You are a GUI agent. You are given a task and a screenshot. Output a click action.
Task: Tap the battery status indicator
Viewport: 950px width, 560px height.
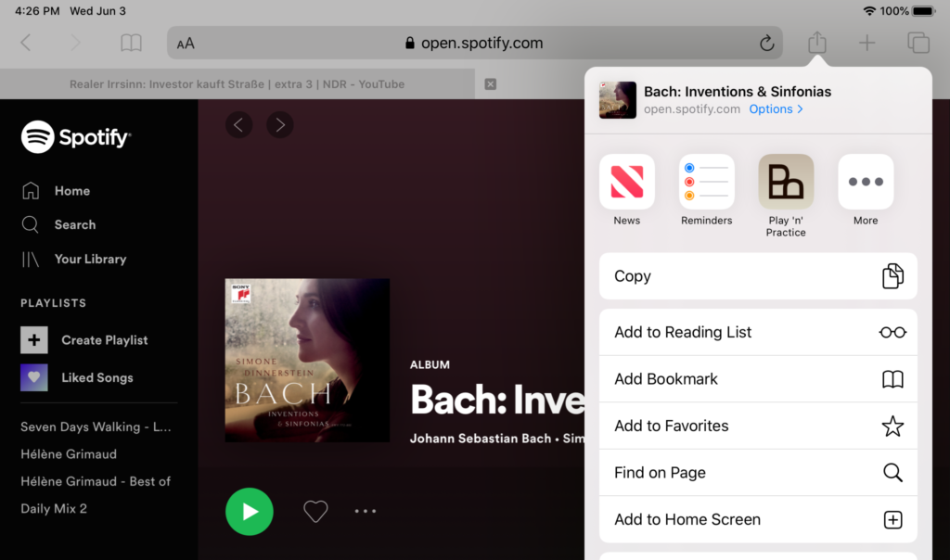pos(923,11)
